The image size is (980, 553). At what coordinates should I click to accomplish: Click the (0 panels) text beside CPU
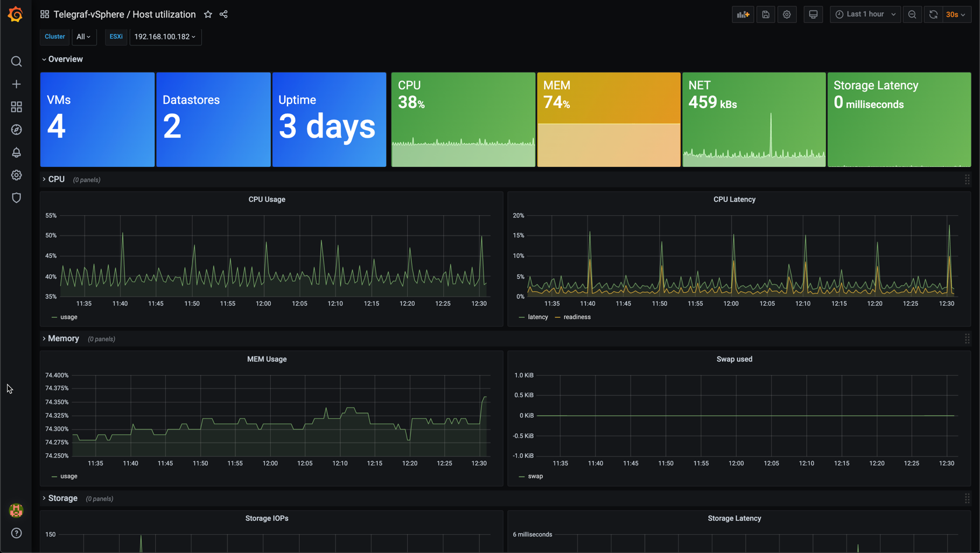(x=87, y=180)
